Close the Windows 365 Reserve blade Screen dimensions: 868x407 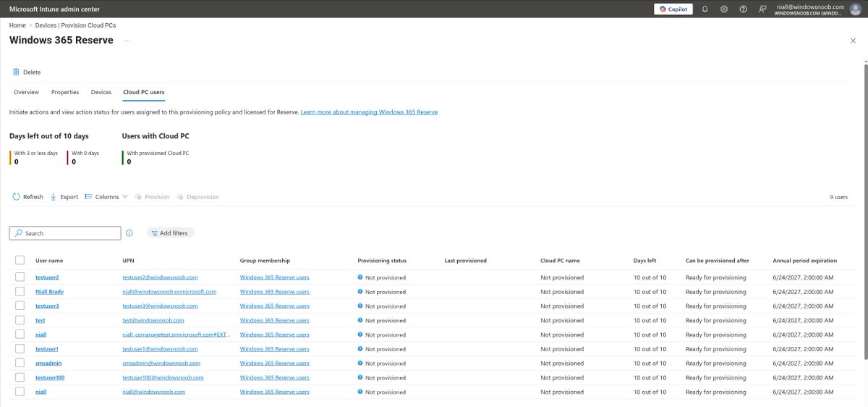853,41
